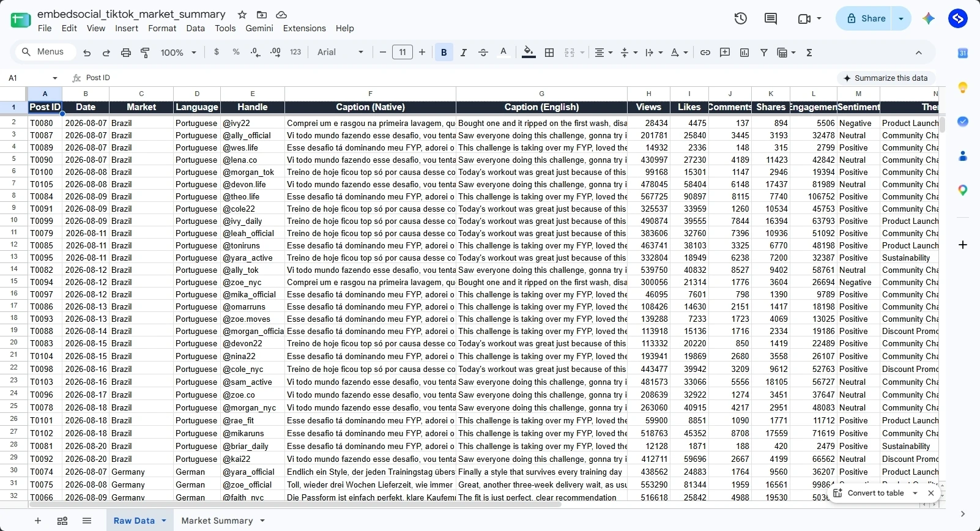Increase decimal places icon

(x=275, y=52)
